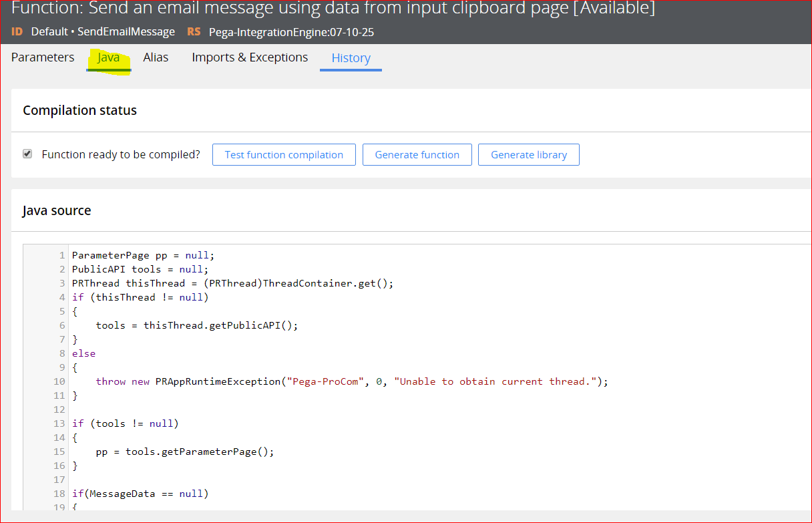The height and width of the screenshot is (523, 812).
Task: Click line number 10 in the editor
Action: point(59,381)
